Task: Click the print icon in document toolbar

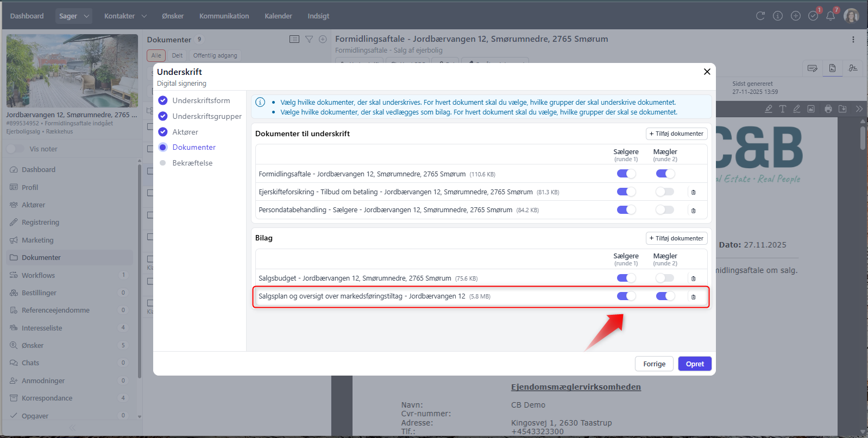Action: 828,109
